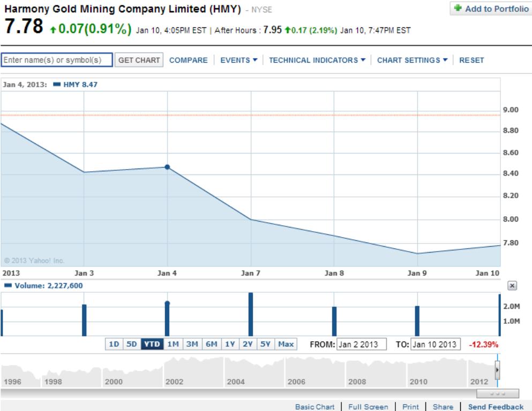Viewport: 532px width, 411px height.
Task: Click the Add to Portfolio button text
Action: coord(497,9)
